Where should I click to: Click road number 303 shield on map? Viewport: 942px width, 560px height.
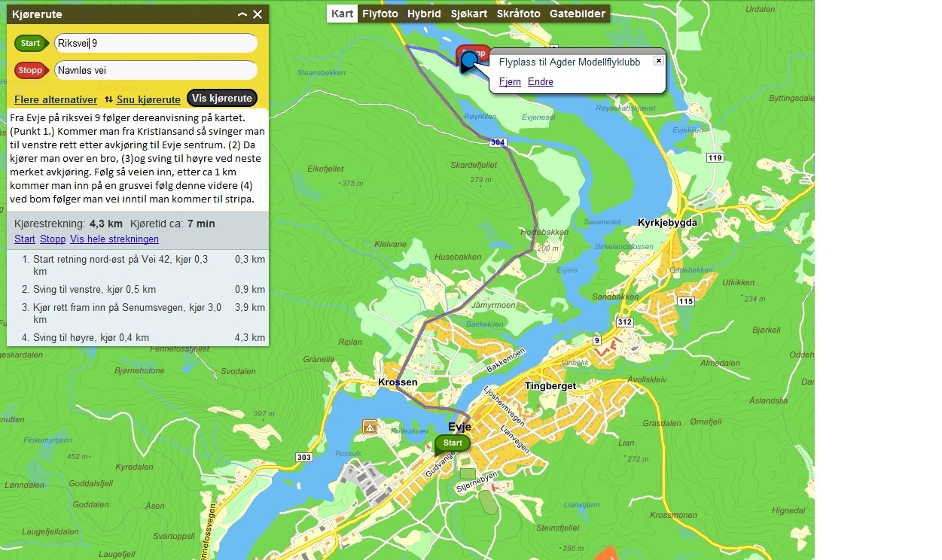pyautogui.click(x=304, y=458)
